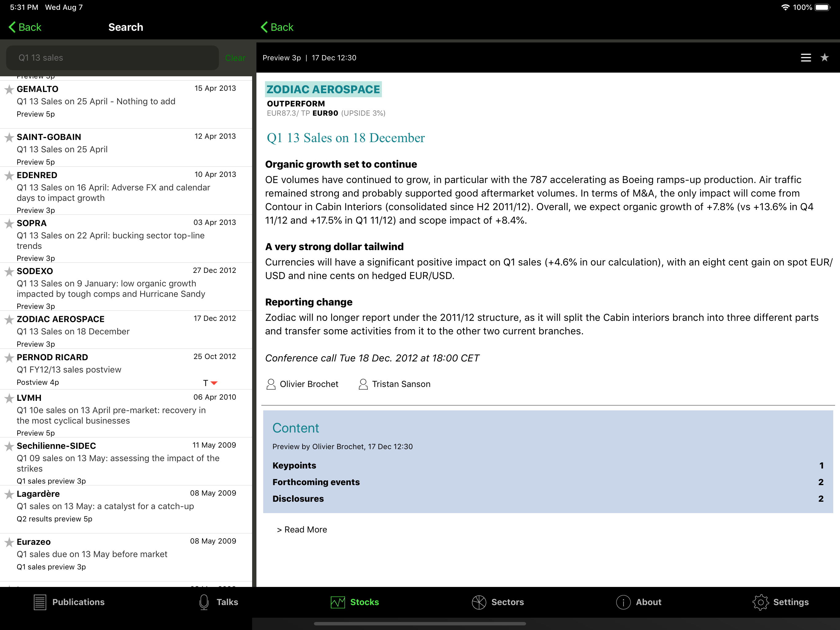This screenshot has height=630, width=840.
Task: Open SOPRA 'bucking sector top-line trends' result
Action: (126, 239)
